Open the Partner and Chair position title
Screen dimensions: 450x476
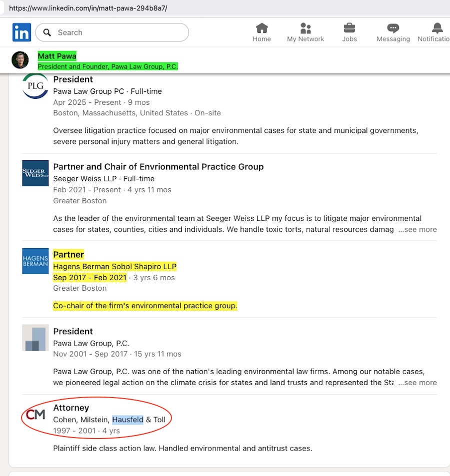pyautogui.click(x=158, y=167)
